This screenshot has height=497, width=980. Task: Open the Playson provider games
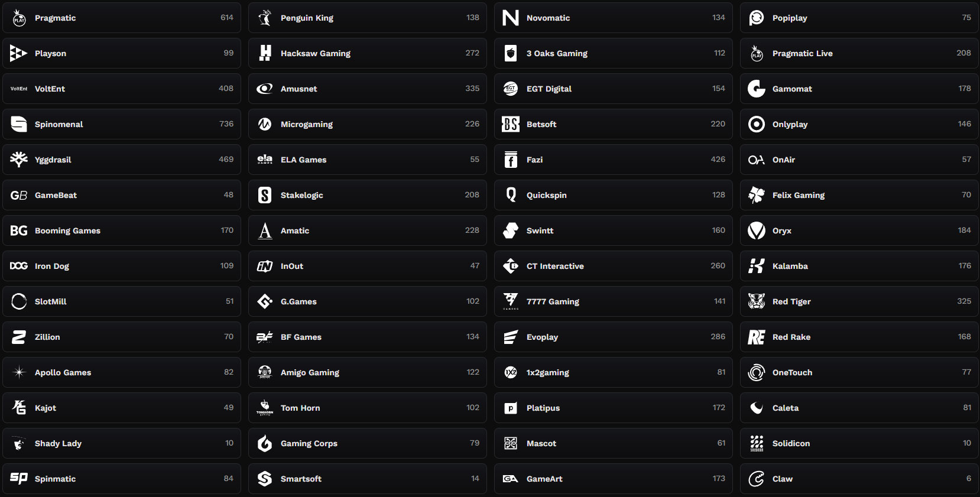pos(122,53)
